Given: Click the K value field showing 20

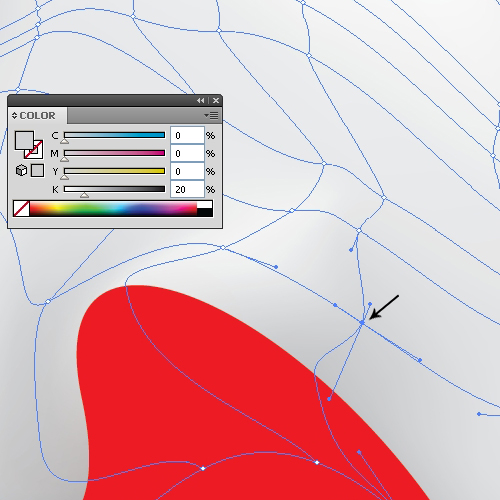Looking at the screenshot, I should [x=187, y=189].
